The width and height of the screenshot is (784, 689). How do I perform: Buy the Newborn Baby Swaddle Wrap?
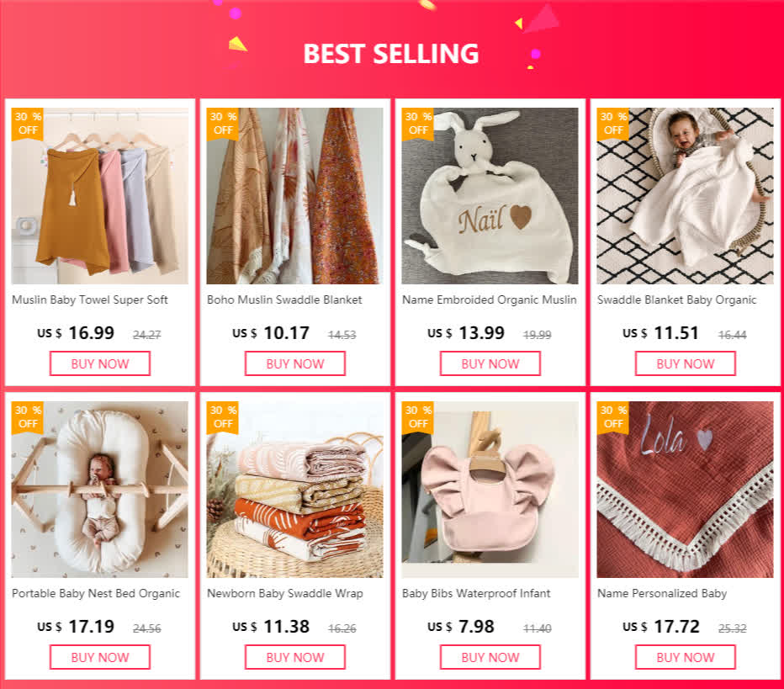(295, 657)
